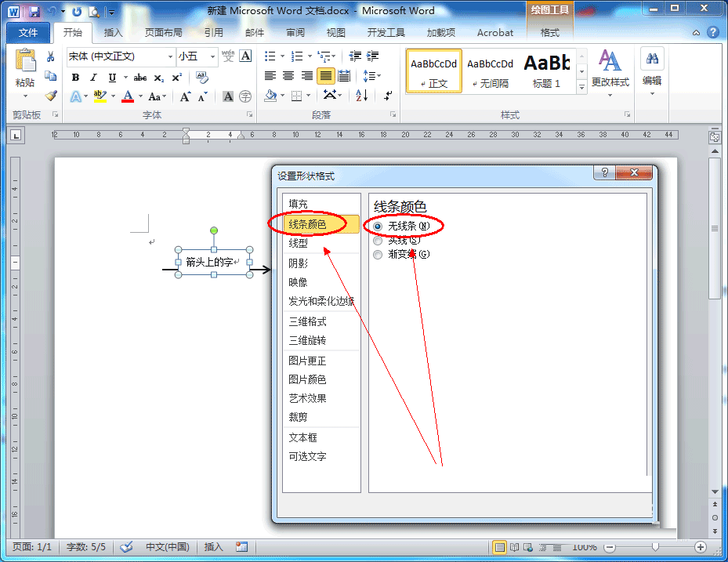Screen dimensions: 728x562
Task: Toggle bold formatting in the 字体 group
Action: pos(75,77)
